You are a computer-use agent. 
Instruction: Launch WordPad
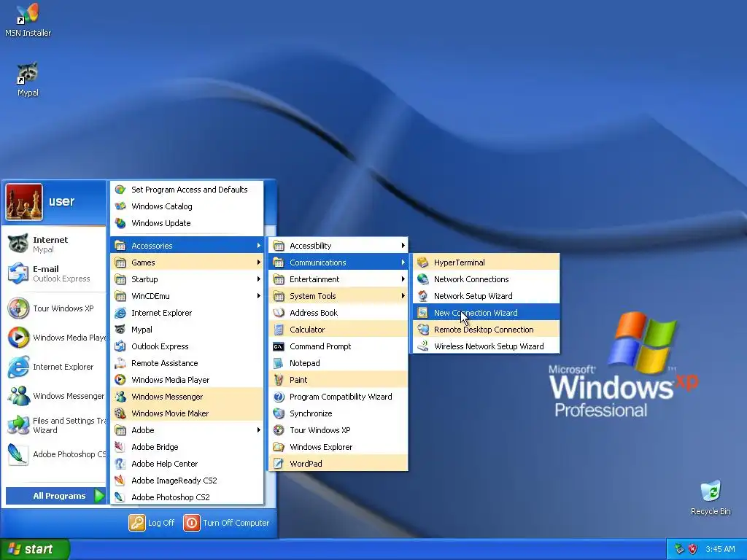[338, 464]
